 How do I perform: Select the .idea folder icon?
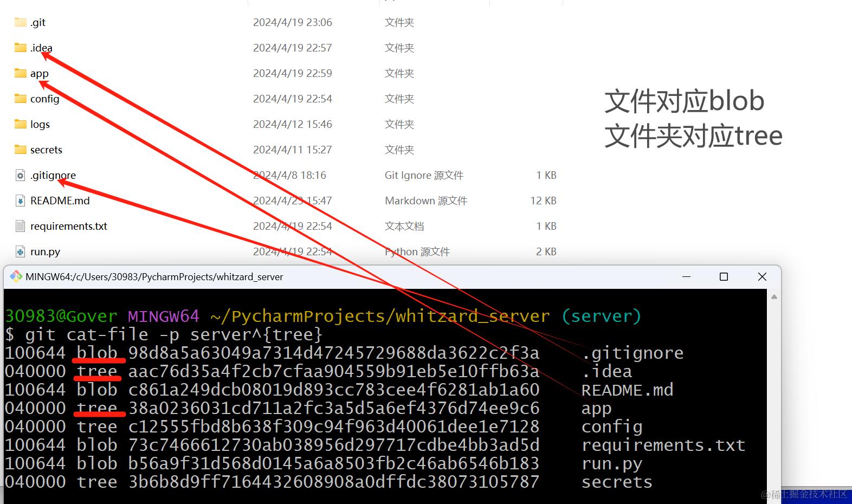point(21,48)
